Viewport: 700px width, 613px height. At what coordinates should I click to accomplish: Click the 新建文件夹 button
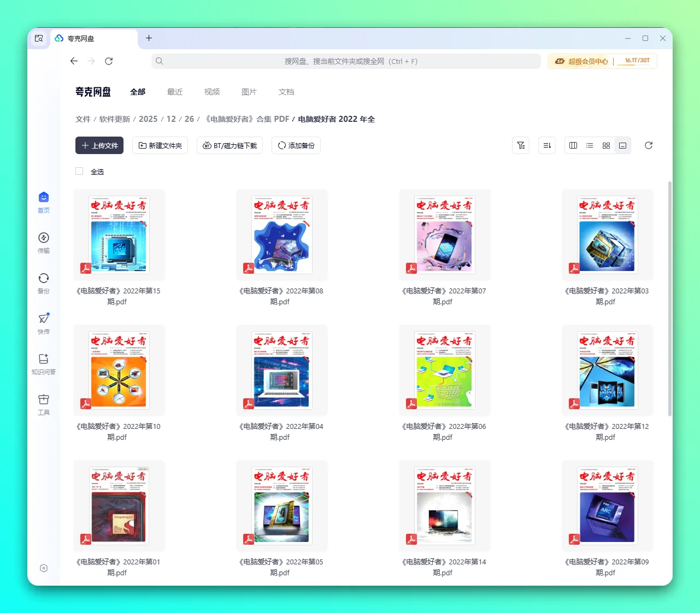point(160,145)
